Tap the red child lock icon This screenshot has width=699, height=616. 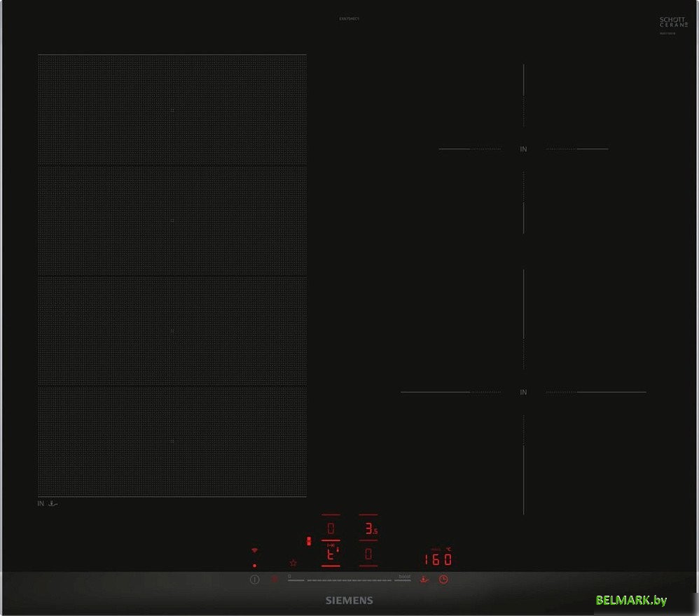click(x=275, y=580)
